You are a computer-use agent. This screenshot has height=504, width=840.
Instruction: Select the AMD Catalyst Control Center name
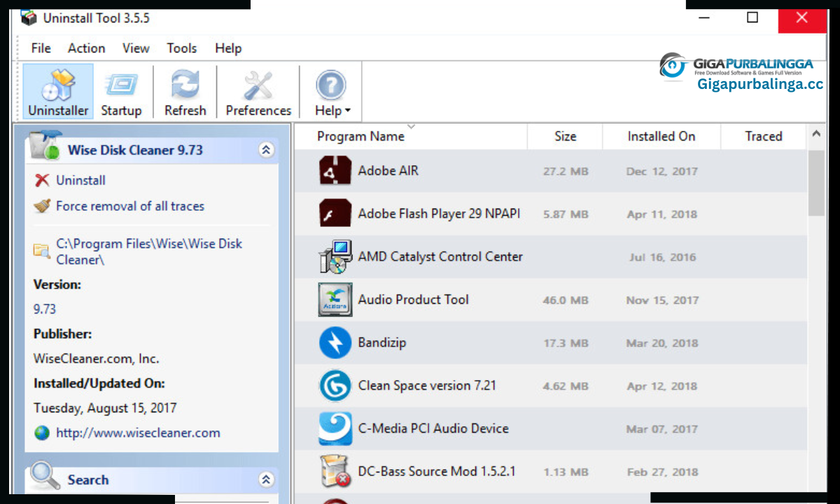coord(440,257)
